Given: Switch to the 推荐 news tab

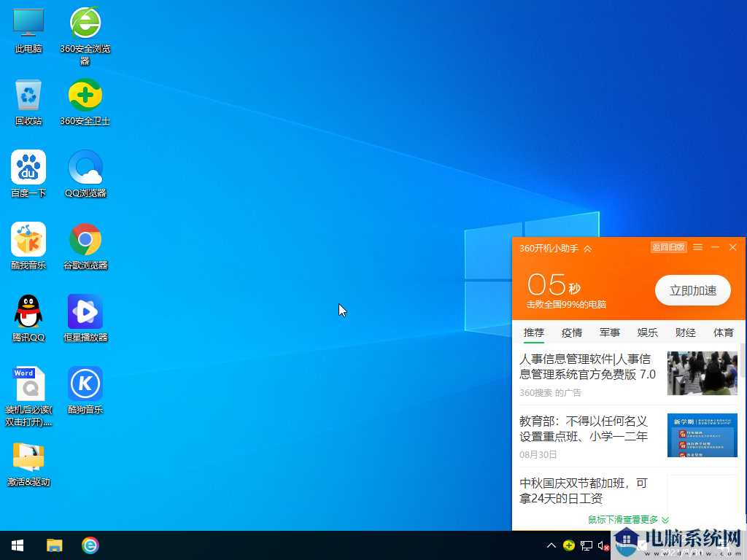Looking at the screenshot, I should point(533,332).
